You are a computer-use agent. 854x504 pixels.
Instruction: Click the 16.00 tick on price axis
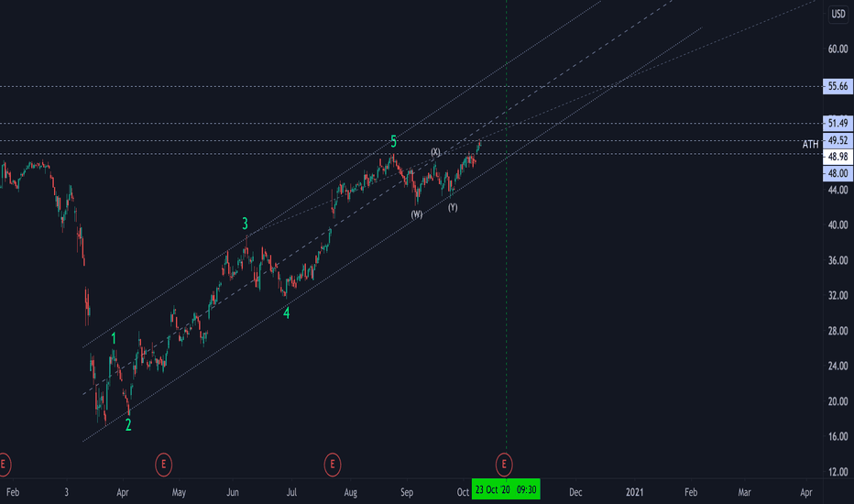point(838,436)
